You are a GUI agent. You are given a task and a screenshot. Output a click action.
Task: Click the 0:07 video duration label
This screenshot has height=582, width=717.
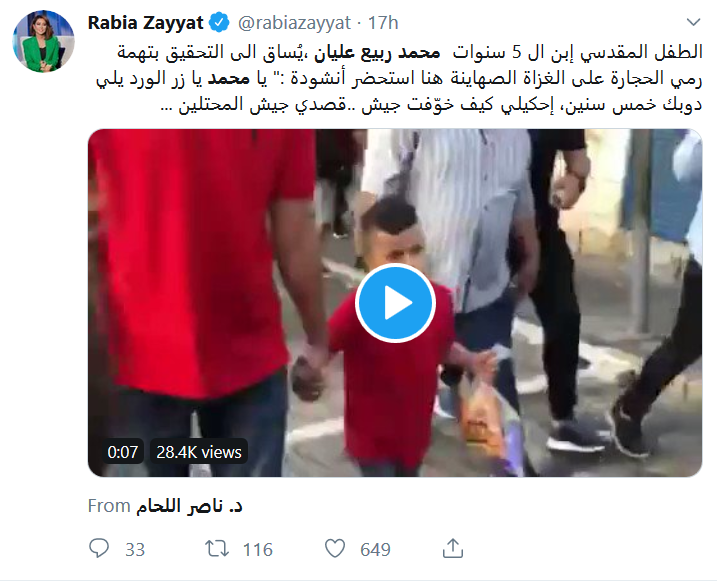pyautogui.click(x=123, y=452)
